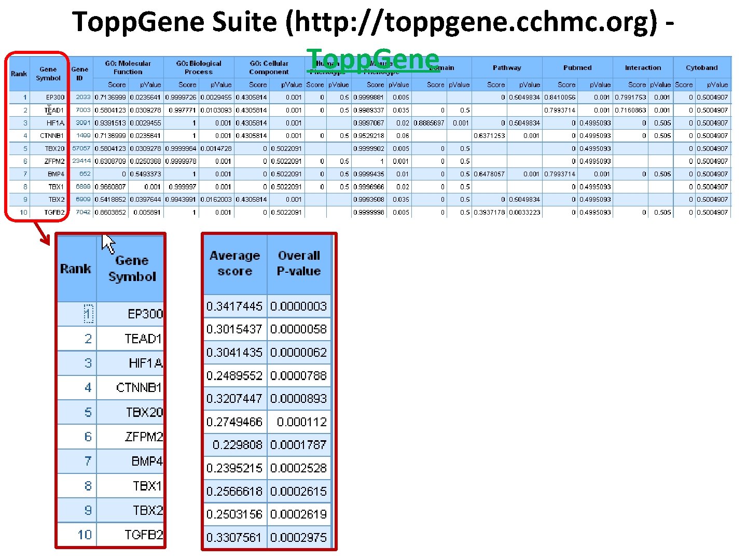Select overall P-value 0.0001787
Viewport: 747px width, 560px height.
pos(299,445)
